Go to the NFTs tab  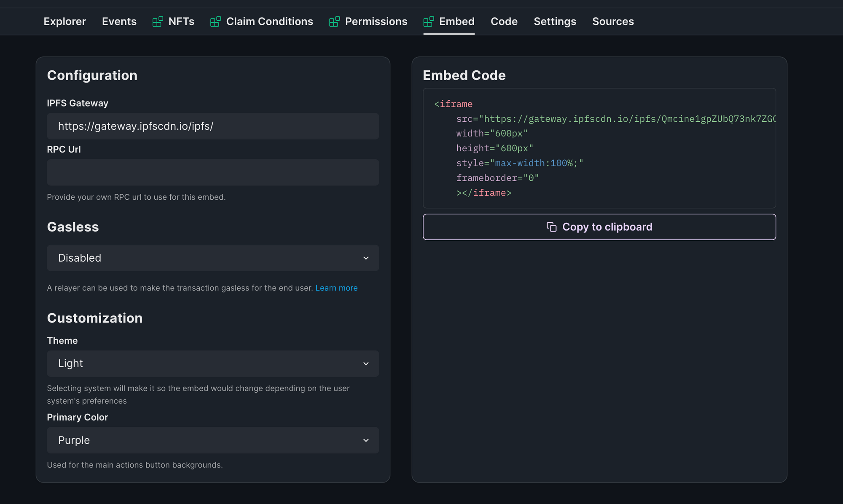(181, 21)
